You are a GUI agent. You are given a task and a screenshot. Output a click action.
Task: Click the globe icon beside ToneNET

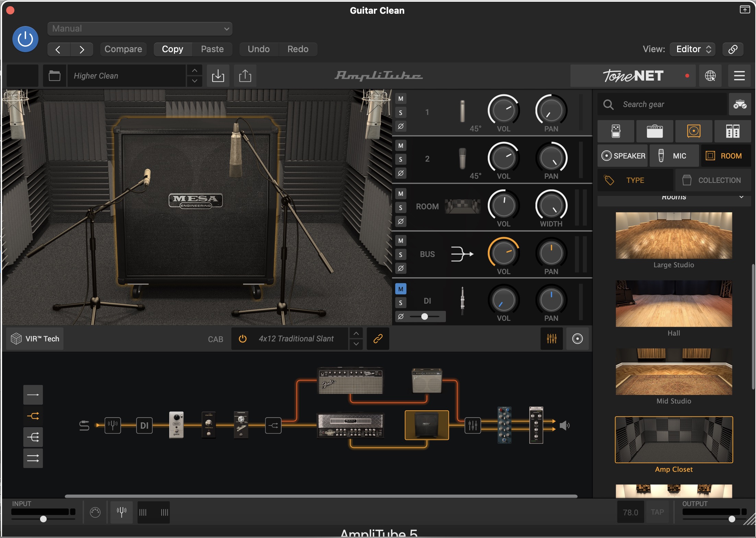point(710,76)
